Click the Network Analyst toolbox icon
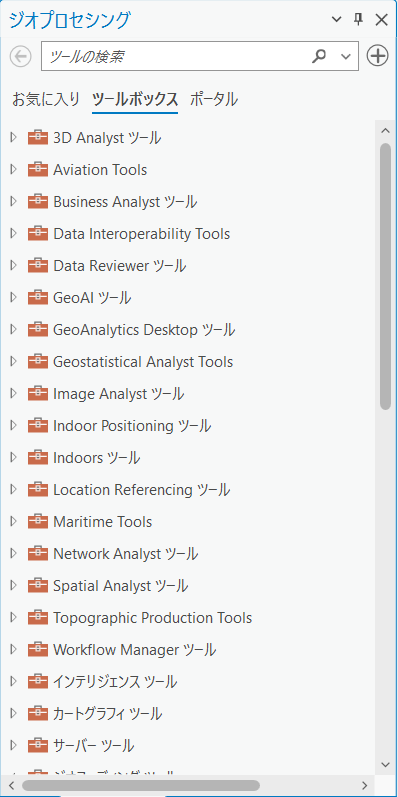Screen dimensions: 398x797 coord(38,554)
